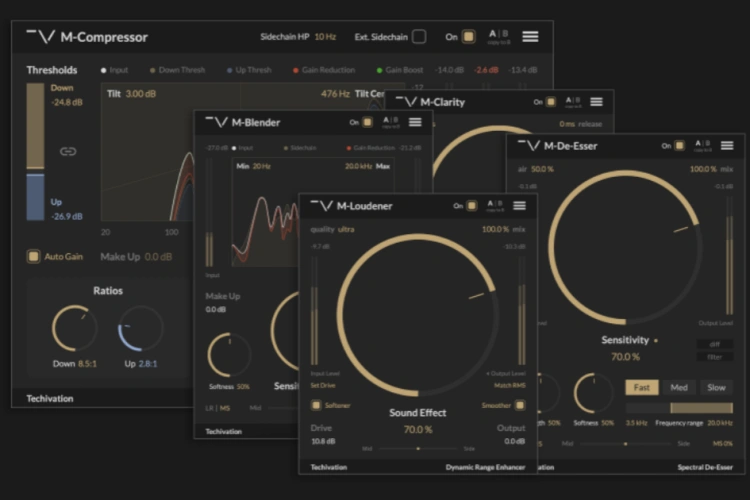Click the Softness knob in M-Blender
The height and width of the screenshot is (500, 750).
[230, 355]
